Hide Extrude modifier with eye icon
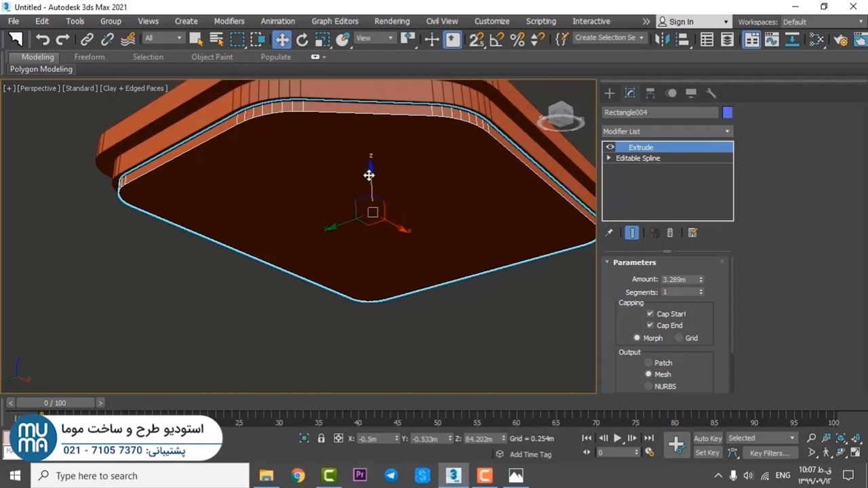Image resolution: width=868 pixels, height=488 pixels. coord(610,147)
